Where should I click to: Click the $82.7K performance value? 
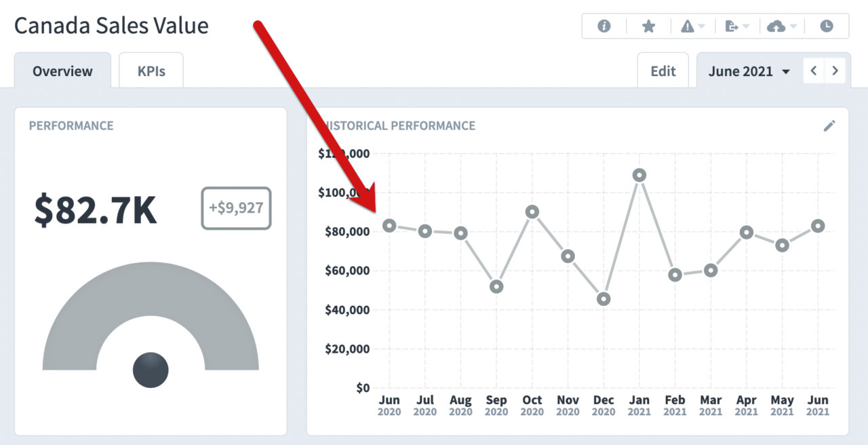click(96, 209)
